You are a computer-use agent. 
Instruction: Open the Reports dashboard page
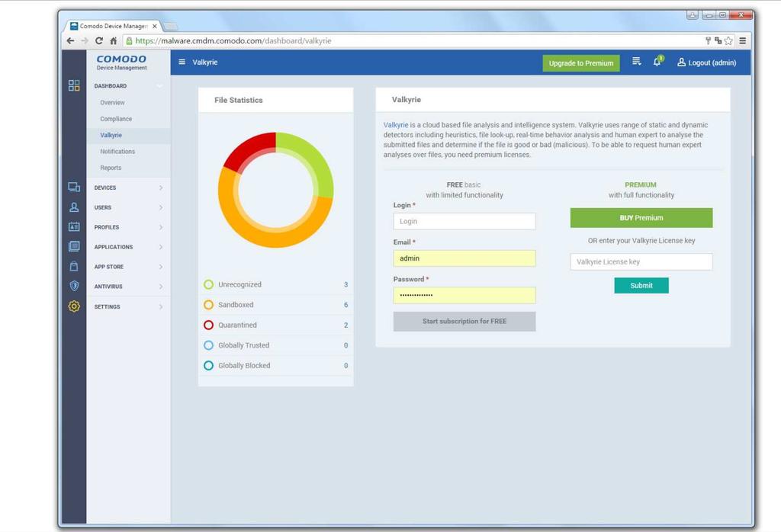[x=111, y=168]
